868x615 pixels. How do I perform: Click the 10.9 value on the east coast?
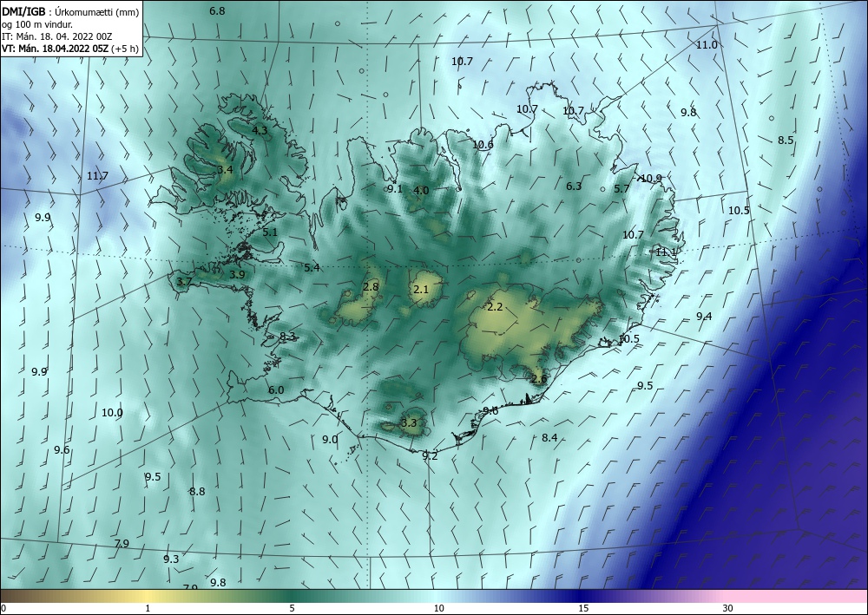(x=651, y=178)
